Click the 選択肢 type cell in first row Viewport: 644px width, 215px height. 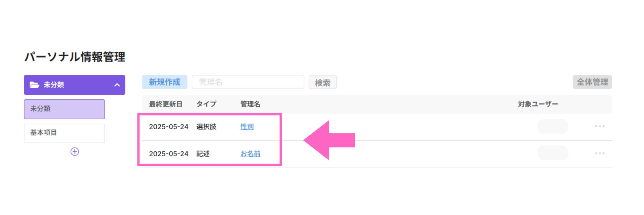206,127
